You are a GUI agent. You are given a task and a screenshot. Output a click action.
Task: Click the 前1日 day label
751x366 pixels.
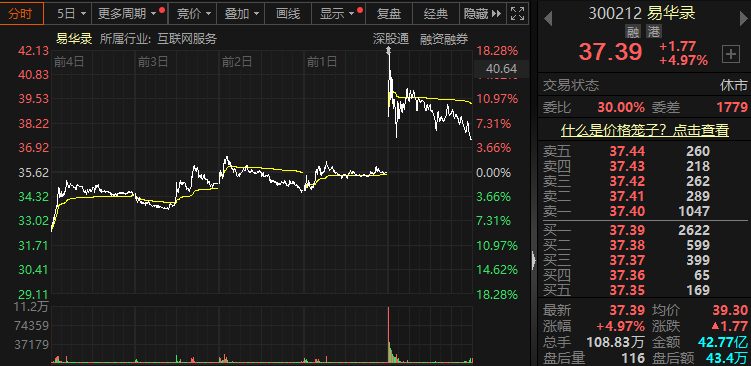[x=322, y=61]
